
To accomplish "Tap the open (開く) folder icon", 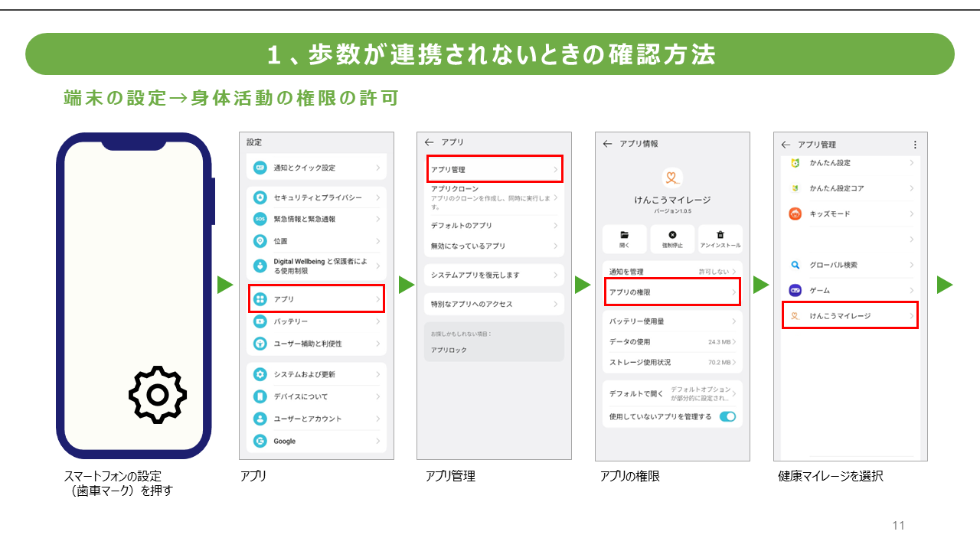I will (624, 236).
